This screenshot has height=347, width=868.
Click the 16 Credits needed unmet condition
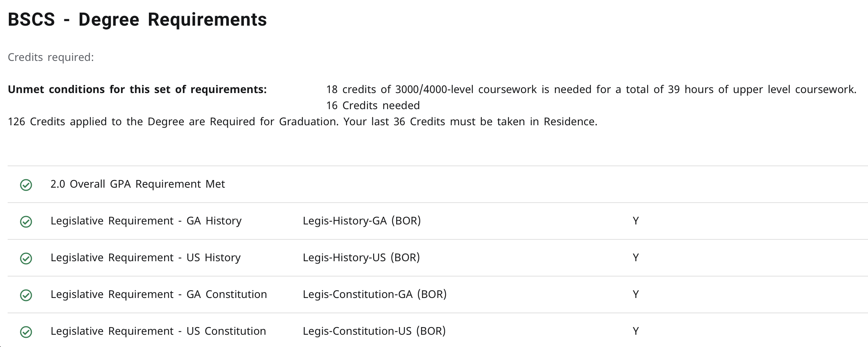(373, 106)
